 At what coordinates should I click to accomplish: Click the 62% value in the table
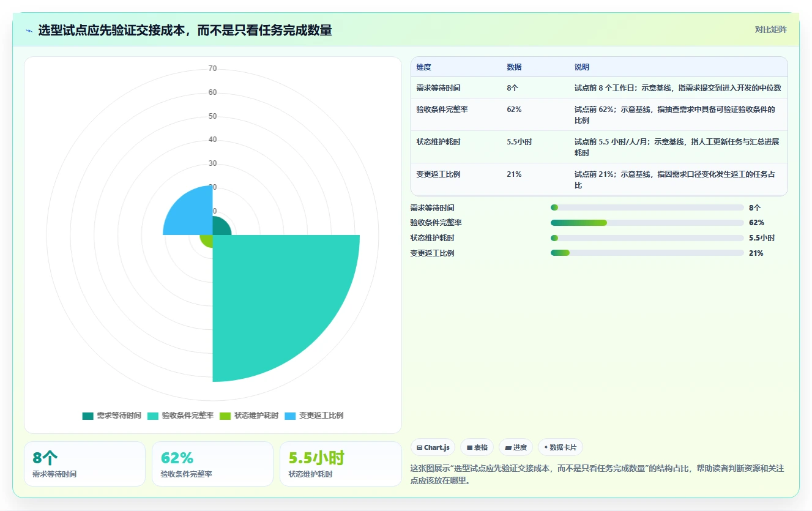coord(514,109)
